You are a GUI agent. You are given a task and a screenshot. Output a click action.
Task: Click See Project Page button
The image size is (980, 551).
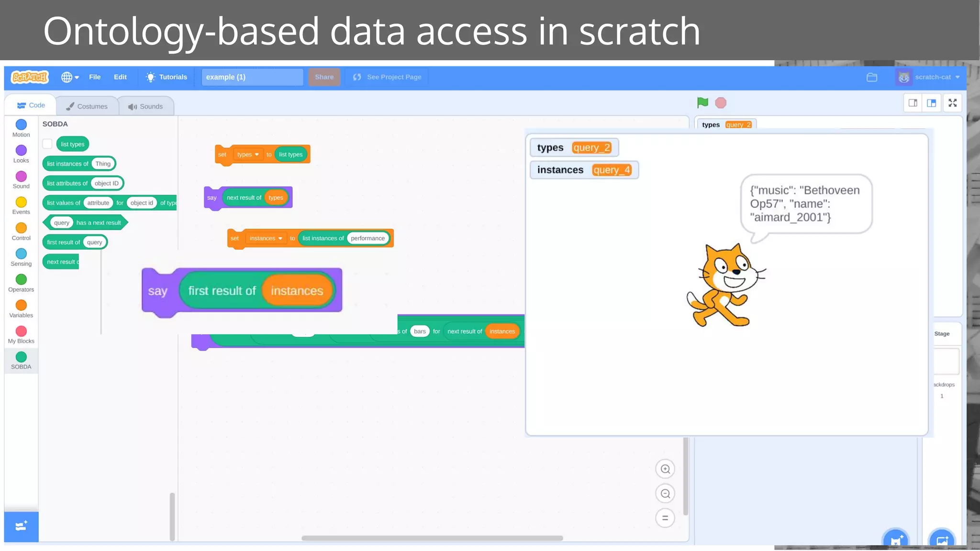pyautogui.click(x=387, y=77)
